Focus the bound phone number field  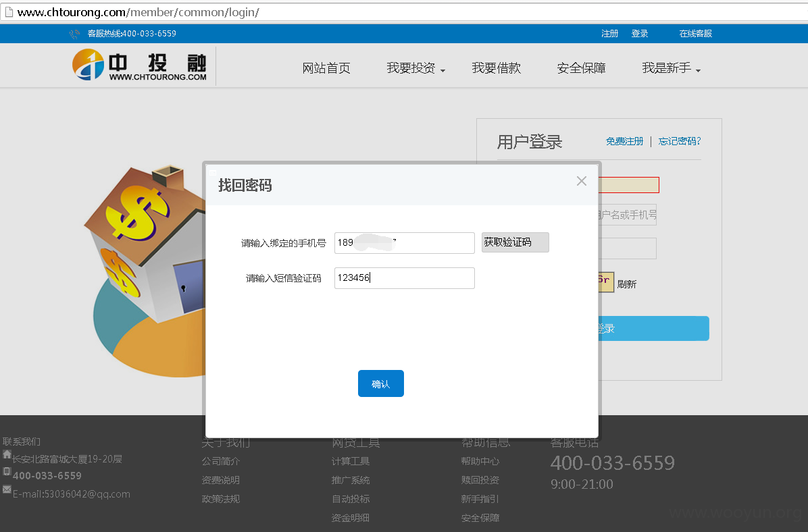pyautogui.click(x=405, y=242)
